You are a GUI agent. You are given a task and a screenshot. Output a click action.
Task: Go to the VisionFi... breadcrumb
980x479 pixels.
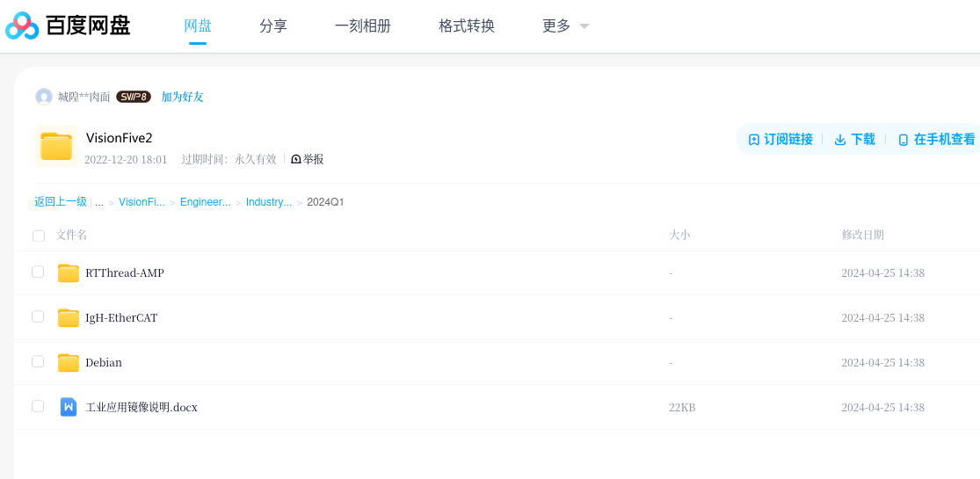point(142,202)
